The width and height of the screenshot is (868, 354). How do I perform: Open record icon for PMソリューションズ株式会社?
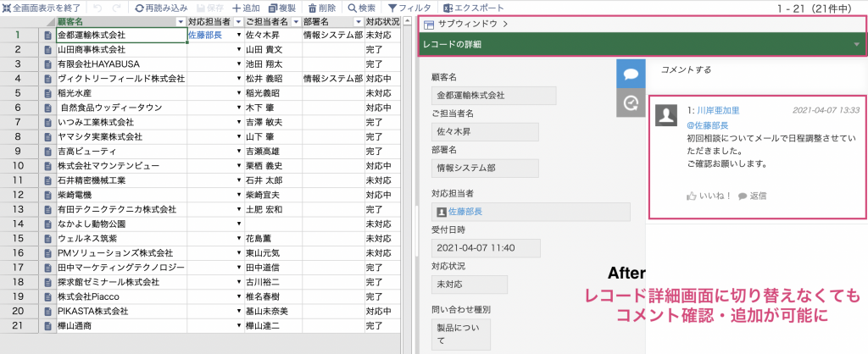(47, 252)
